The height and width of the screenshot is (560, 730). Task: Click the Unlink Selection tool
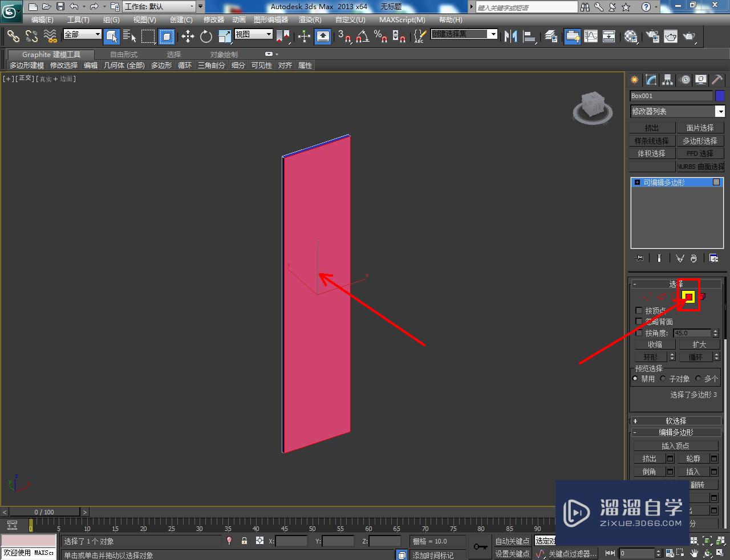tap(31, 36)
